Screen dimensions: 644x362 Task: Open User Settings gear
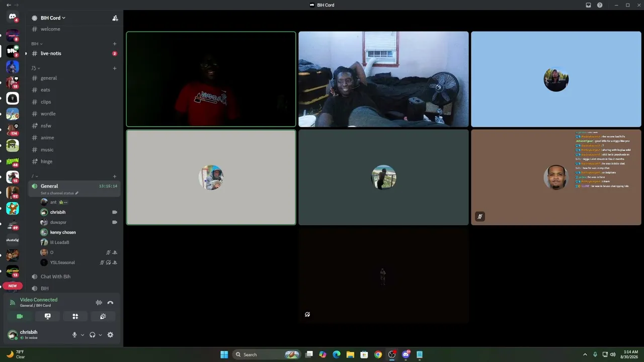pyautogui.click(x=110, y=335)
